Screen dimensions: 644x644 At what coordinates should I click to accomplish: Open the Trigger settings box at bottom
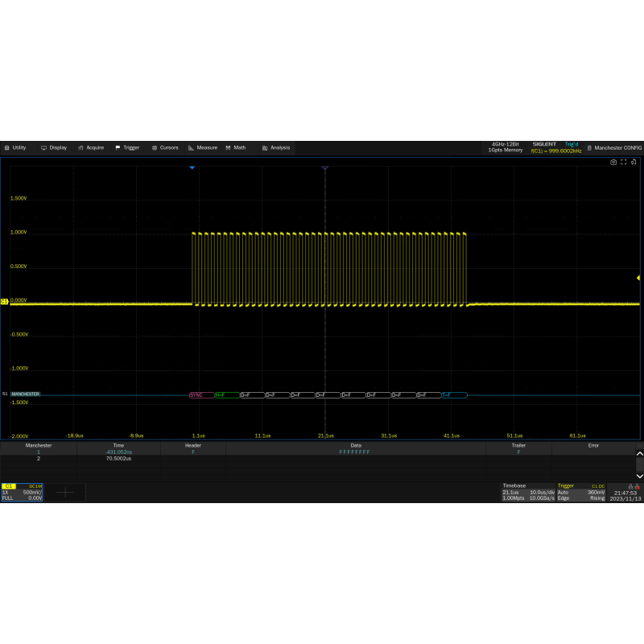(580, 492)
